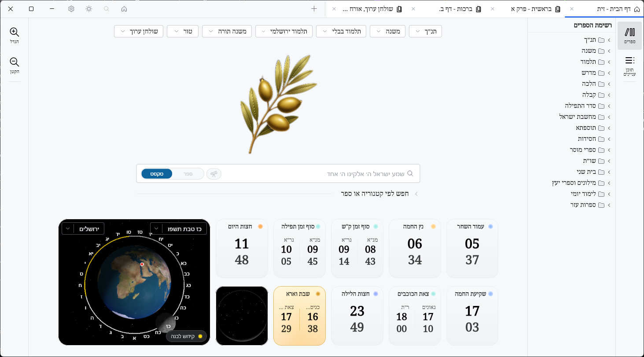Expand the מדרש folder in the tree
The height and width of the screenshot is (357, 644).
pos(610,73)
